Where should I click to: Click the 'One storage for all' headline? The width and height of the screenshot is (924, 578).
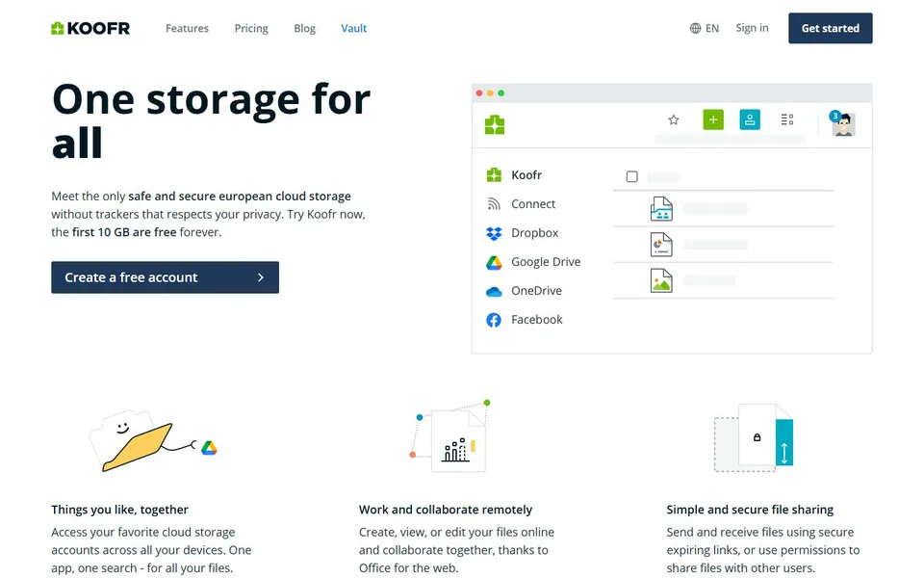pos(211,121)
